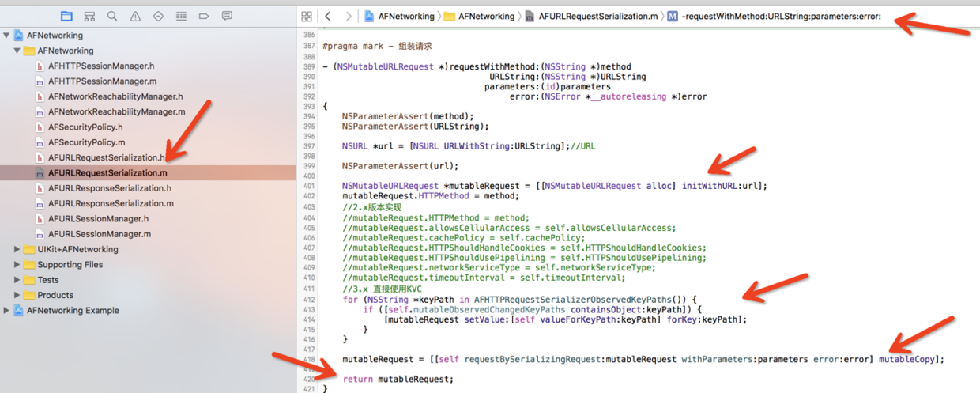Open AFURLRequestSerialization.h file

(107, 157)
